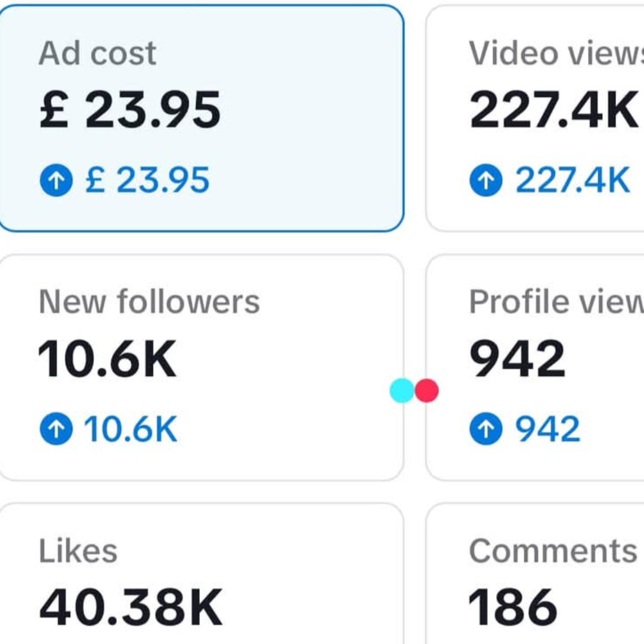This screenshot has height=644, width=644.
Task: Click the blue 227.4K change amount
Action: tap(572, 180)
